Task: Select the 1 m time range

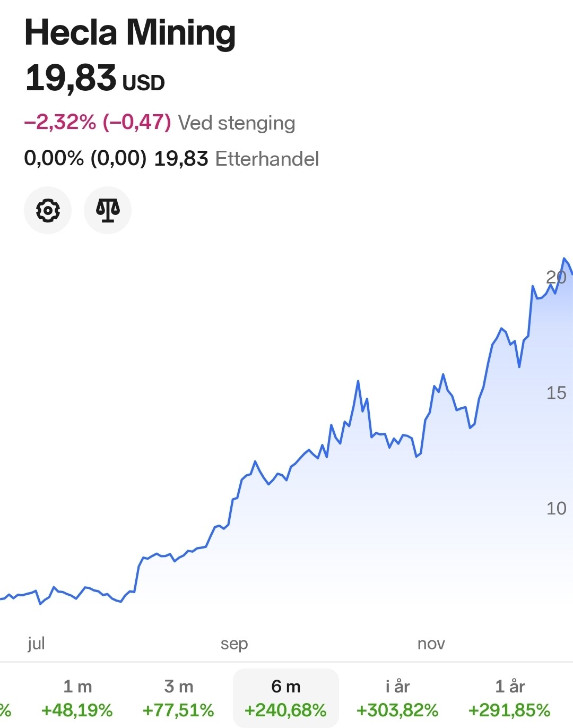Action: click(77, 698)
